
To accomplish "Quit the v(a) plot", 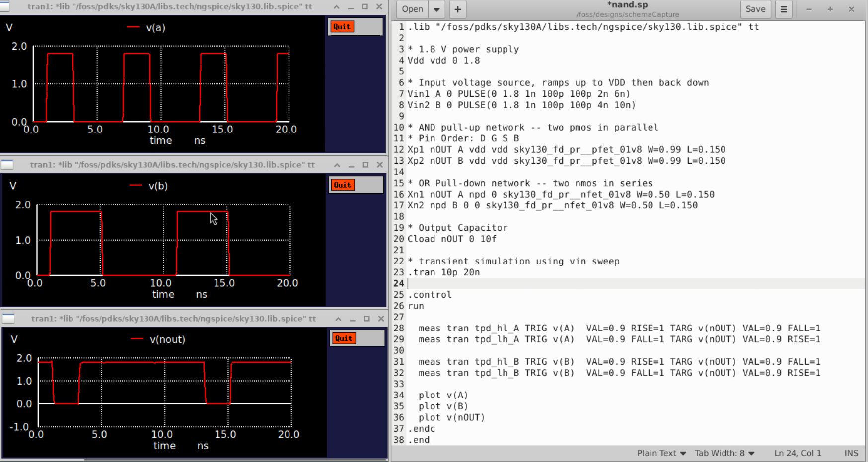I will 342,27.
